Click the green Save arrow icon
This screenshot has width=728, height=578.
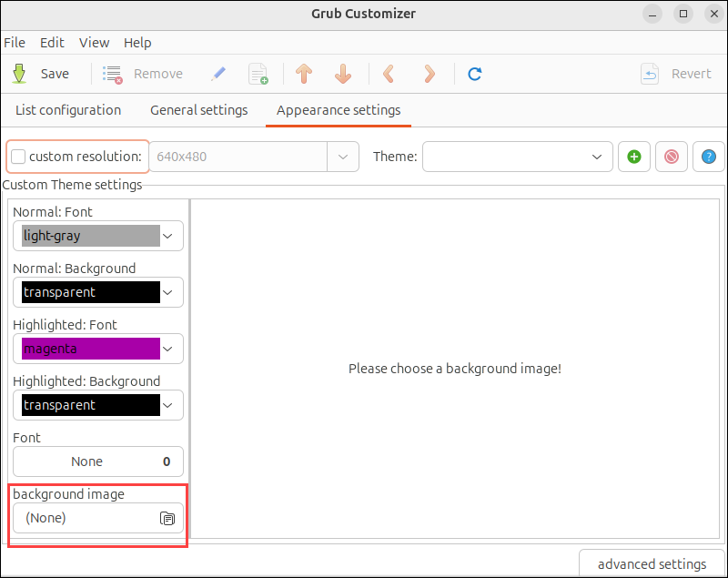(x=19, y=74)
